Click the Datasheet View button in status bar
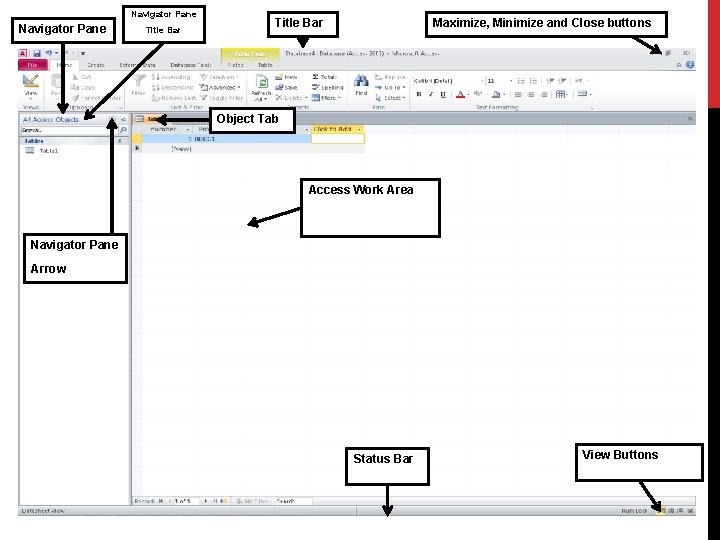720x540 pixels. pos(660,511)
